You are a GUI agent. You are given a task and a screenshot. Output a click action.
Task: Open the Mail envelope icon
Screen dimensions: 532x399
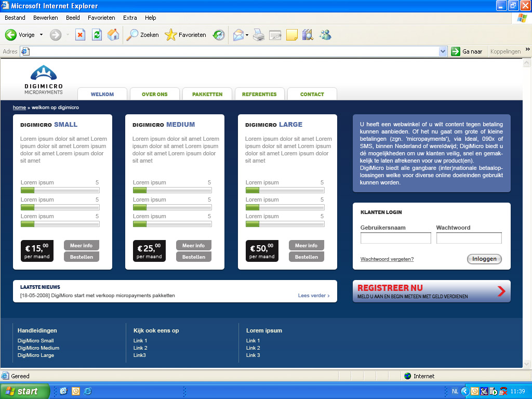coord(238,35)
